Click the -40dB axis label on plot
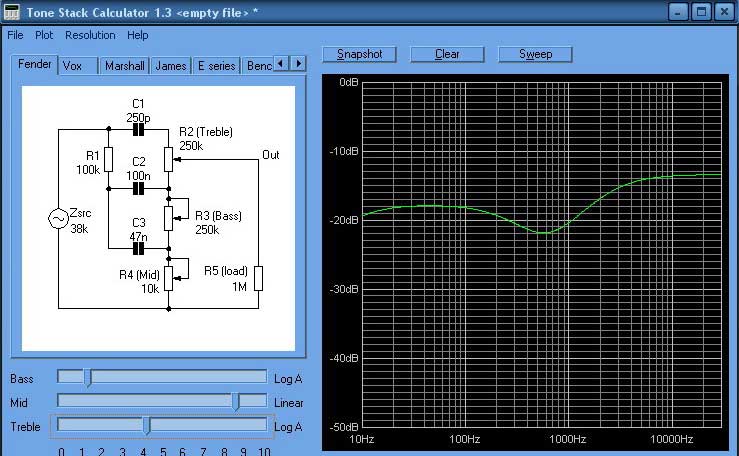 (x=344, y=358)
